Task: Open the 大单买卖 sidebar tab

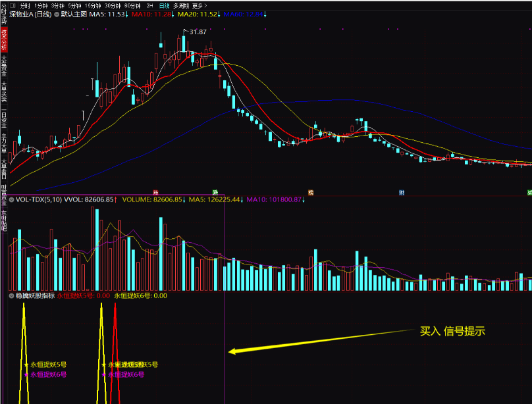Action: click(x=4, y=92)
